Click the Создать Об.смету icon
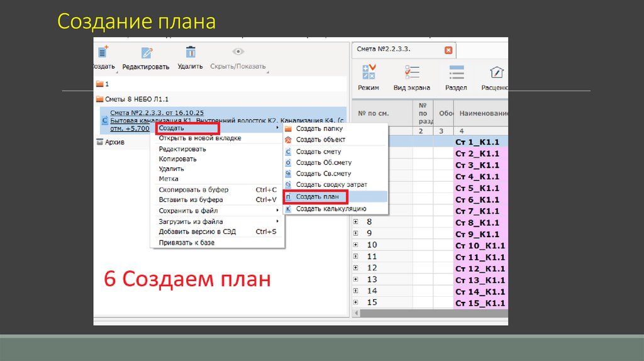Screen dimensions: 644x361 tap(288, 163)
